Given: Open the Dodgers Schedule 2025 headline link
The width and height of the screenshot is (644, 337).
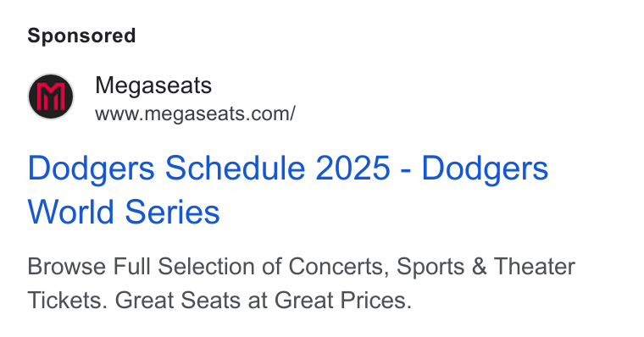Looking at the screenshot, I should click(288, 190).
